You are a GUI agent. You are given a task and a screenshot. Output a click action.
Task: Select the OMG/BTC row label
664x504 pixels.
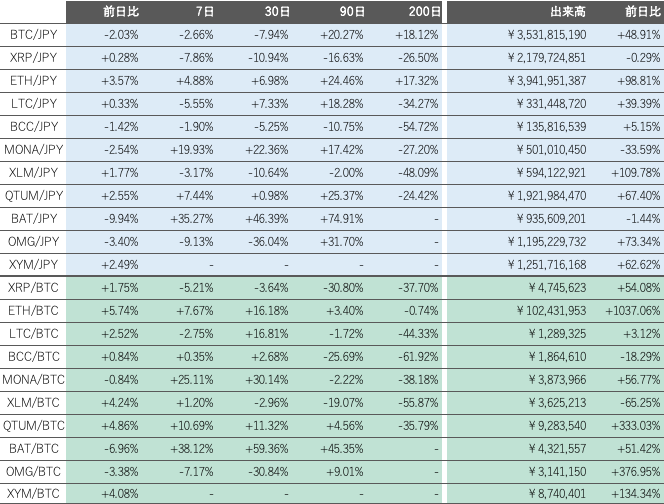(x=33, y=471)
